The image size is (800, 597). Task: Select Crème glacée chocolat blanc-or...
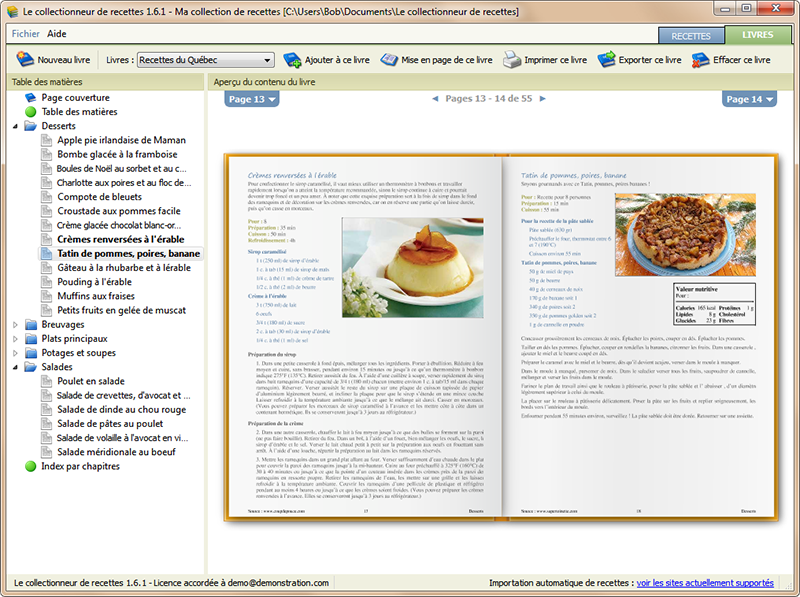pos(119,225)
